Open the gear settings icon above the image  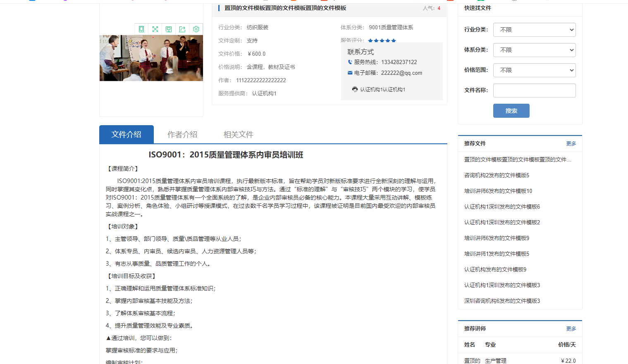[x=196, y=29]
